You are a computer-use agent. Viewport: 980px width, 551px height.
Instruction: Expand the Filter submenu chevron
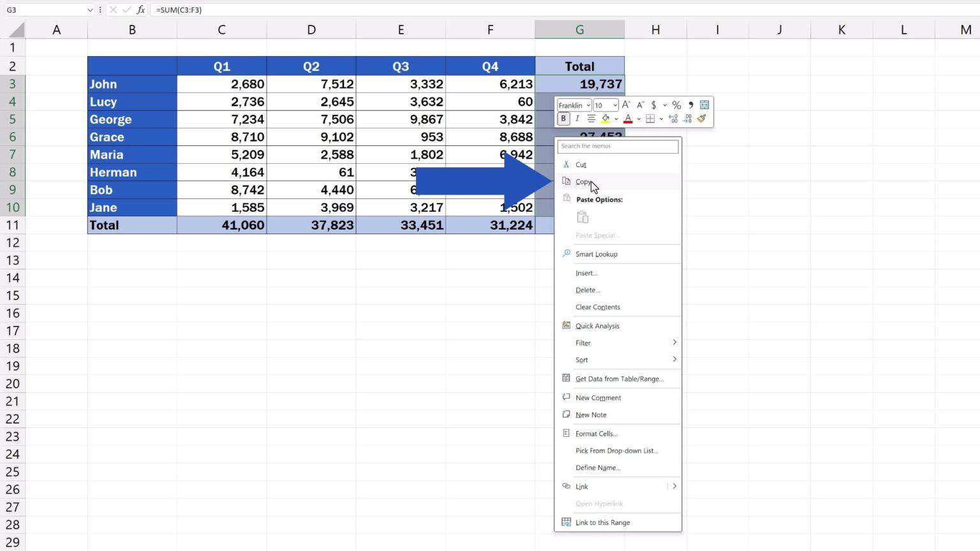tap(674, 342)
